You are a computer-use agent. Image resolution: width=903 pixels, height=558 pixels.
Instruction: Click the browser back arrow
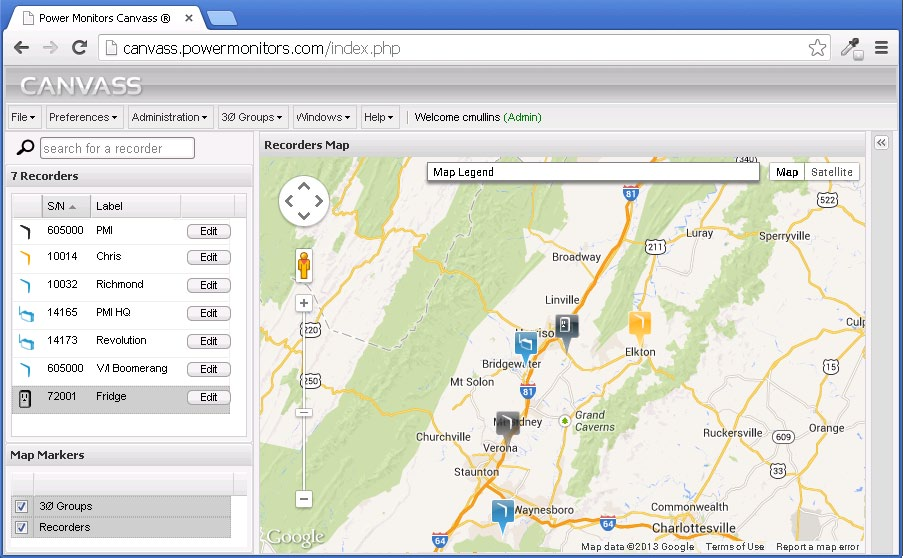coord(21,48)
